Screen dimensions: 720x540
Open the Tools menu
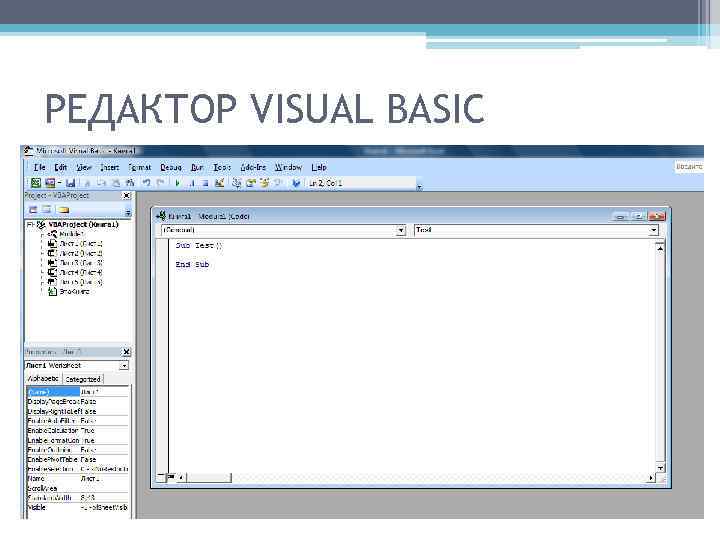(222, 167)
